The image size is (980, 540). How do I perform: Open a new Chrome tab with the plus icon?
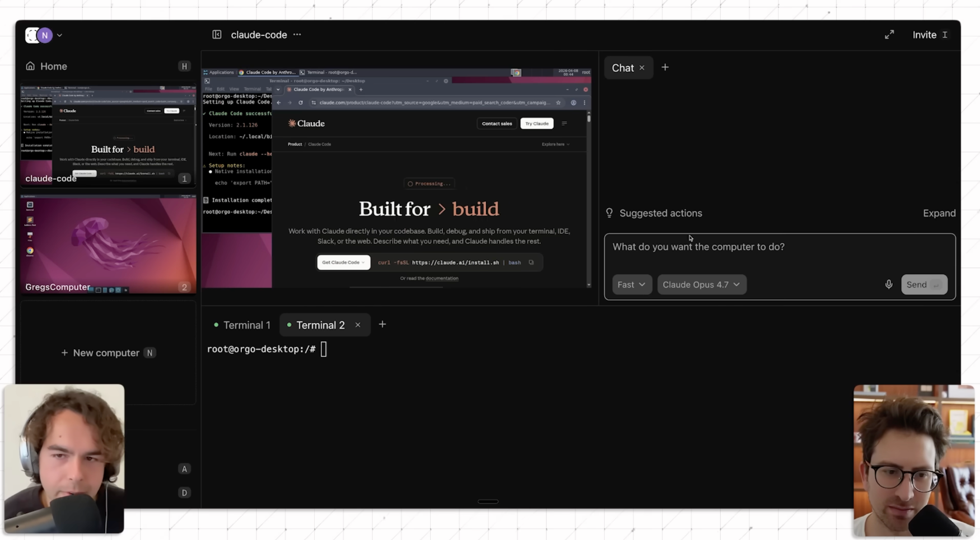tap(361, 90)
